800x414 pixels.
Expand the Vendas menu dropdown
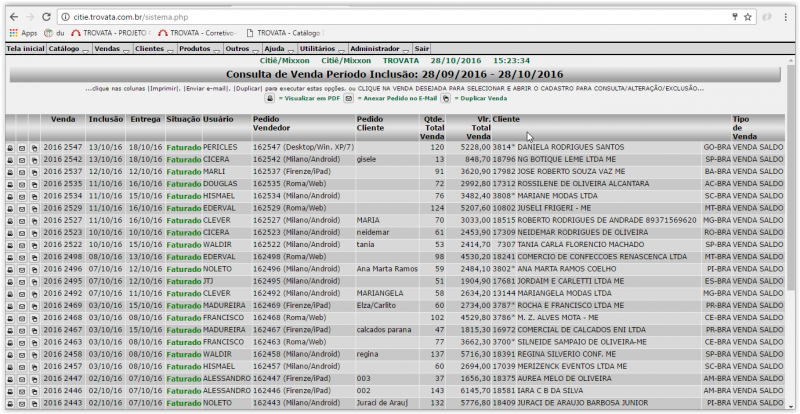point(112,49)
